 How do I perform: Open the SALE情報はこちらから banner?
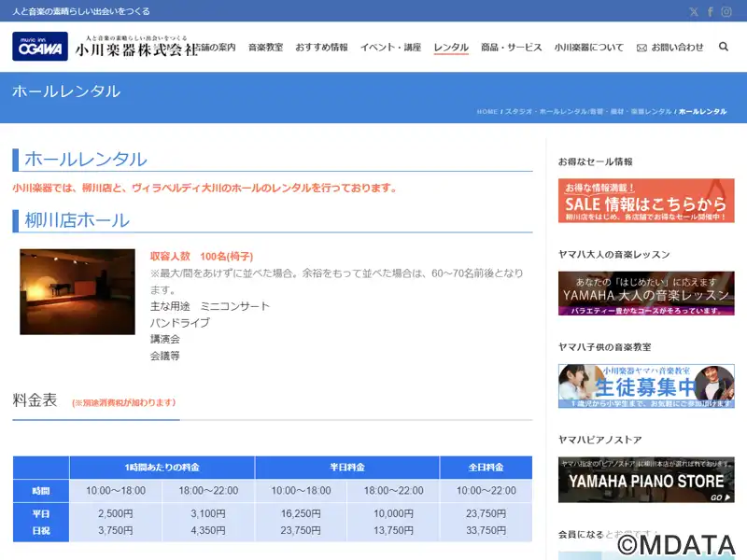(646, 201)
